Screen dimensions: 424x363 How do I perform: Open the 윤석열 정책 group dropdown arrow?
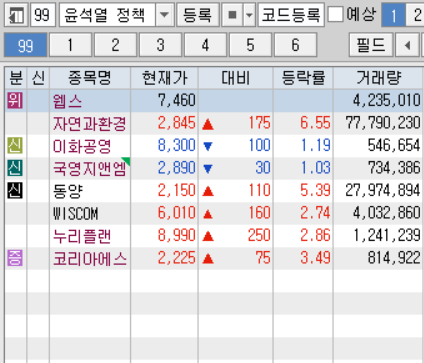click(164, 15)
